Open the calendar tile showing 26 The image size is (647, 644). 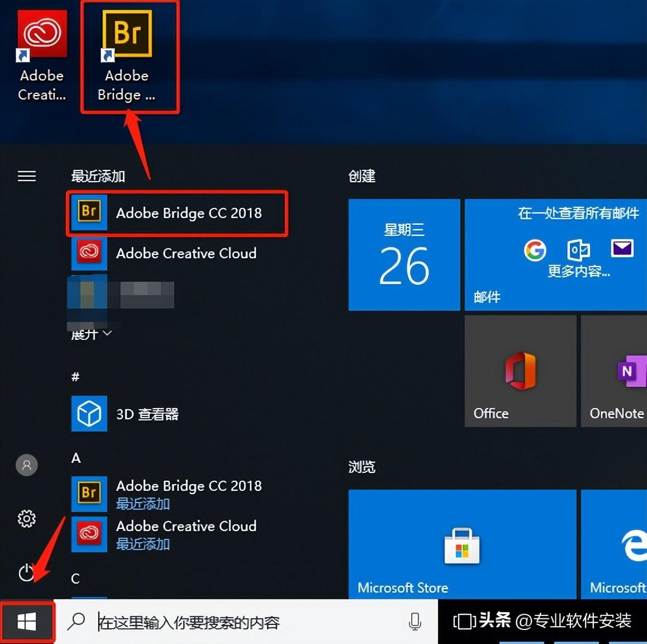point(404,255)
